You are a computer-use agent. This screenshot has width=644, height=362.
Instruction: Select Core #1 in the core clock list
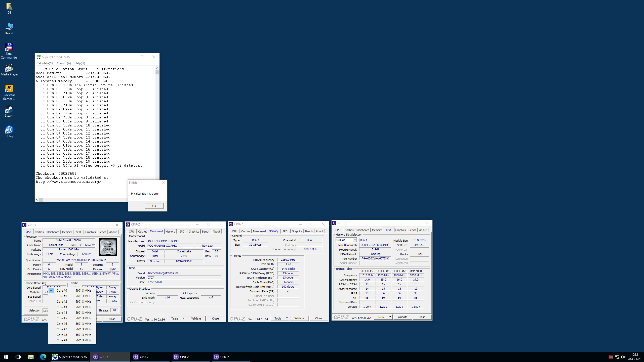pyautogui.click(x=72, y=296)
